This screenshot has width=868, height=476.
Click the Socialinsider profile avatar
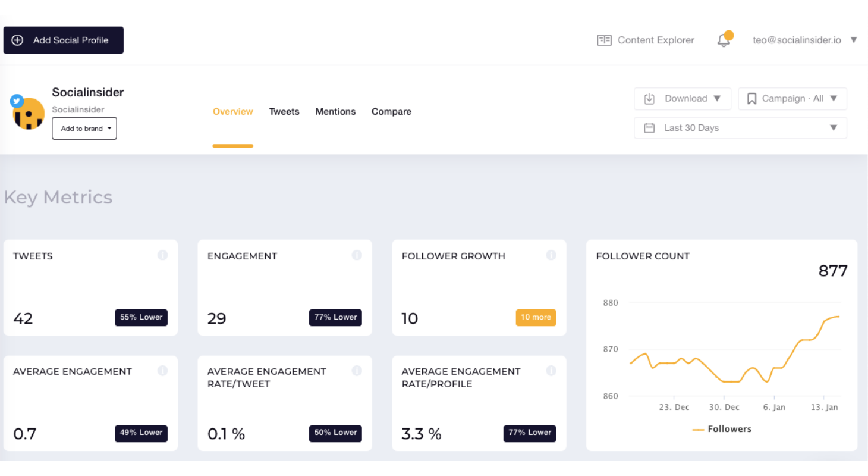tap(29, 114)
